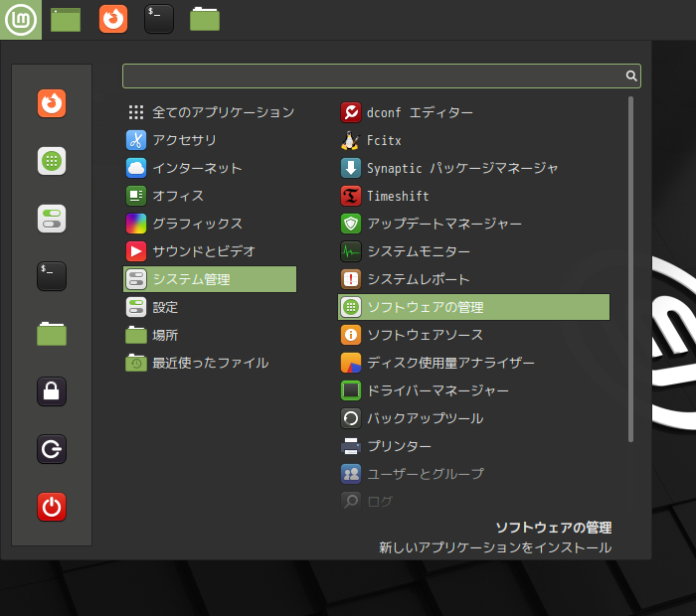Open ユーザーとグループ application
The height and width of the screenshot is (616, 696).
(473, 474)
